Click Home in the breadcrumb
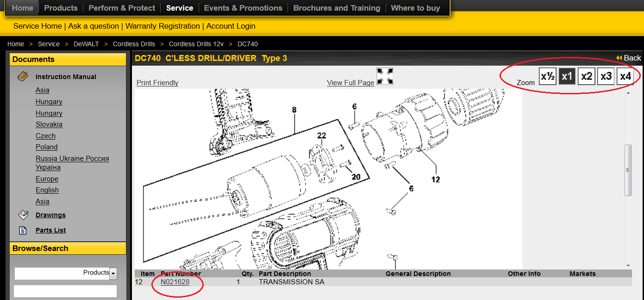 (16, 44)
